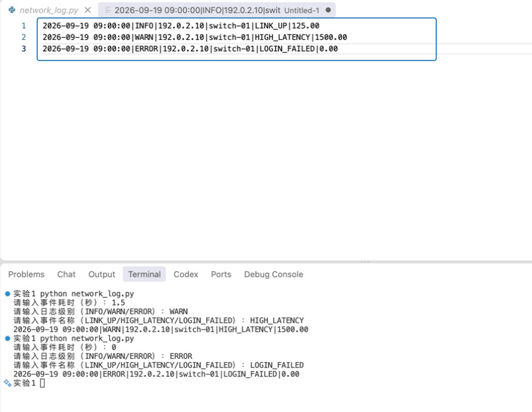Click the sparkle icon at the current prompt
This screenshot has width=532, height=412.
click(7, 383)
